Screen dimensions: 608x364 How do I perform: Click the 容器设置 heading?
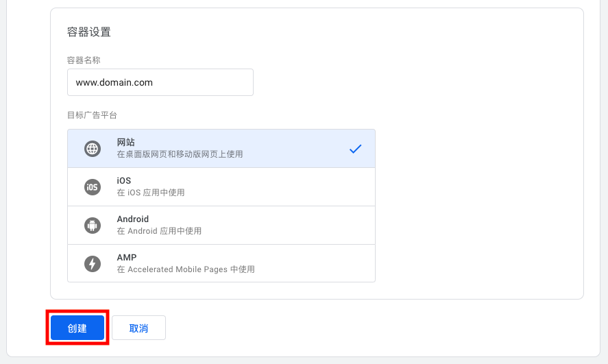[89, 32]
